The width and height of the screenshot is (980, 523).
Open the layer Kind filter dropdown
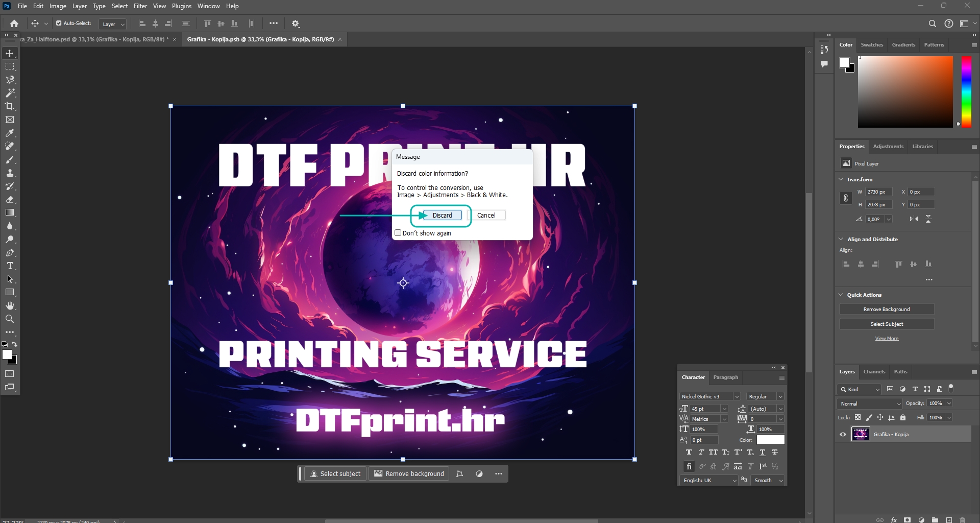pos(860,389)
